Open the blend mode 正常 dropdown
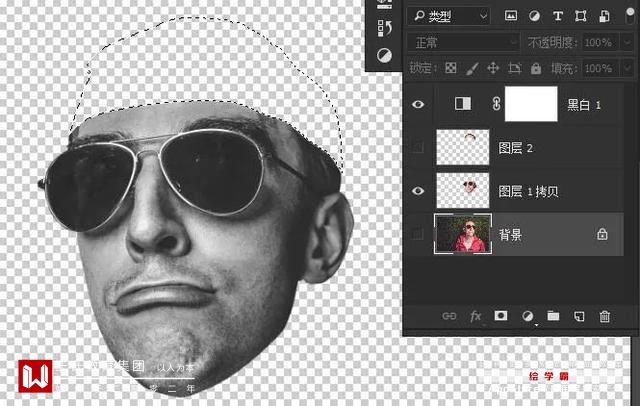The height and width of the screenshot is (406, 640). point(464,42)
